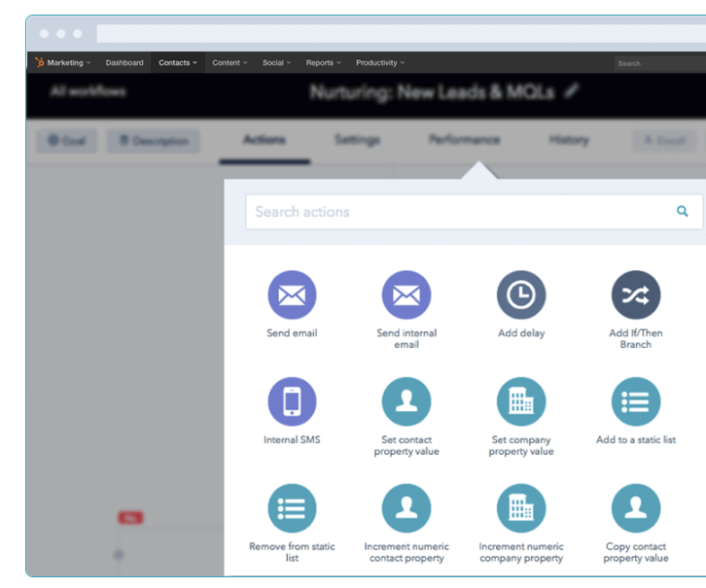Viewport: 706px width, 588px height.
Task: Select the Add If/Then Branch icon
Action: (x=635, y=295)
